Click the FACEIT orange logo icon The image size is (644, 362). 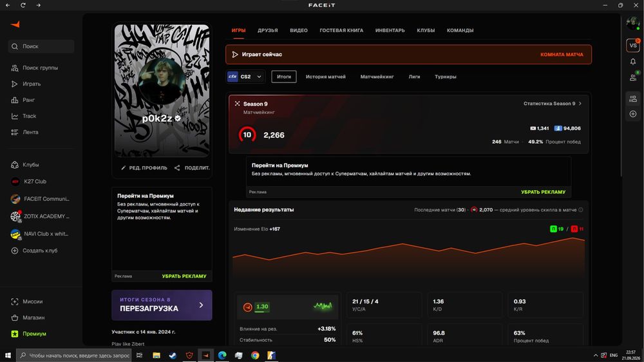coord(15,24)
